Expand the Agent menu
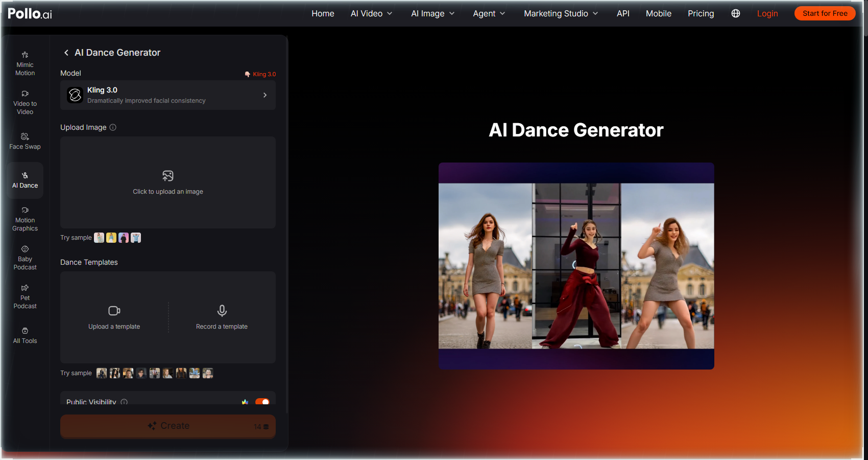This screenshot has width=868, height=460. pyautogui.click(x=489, y=13)
